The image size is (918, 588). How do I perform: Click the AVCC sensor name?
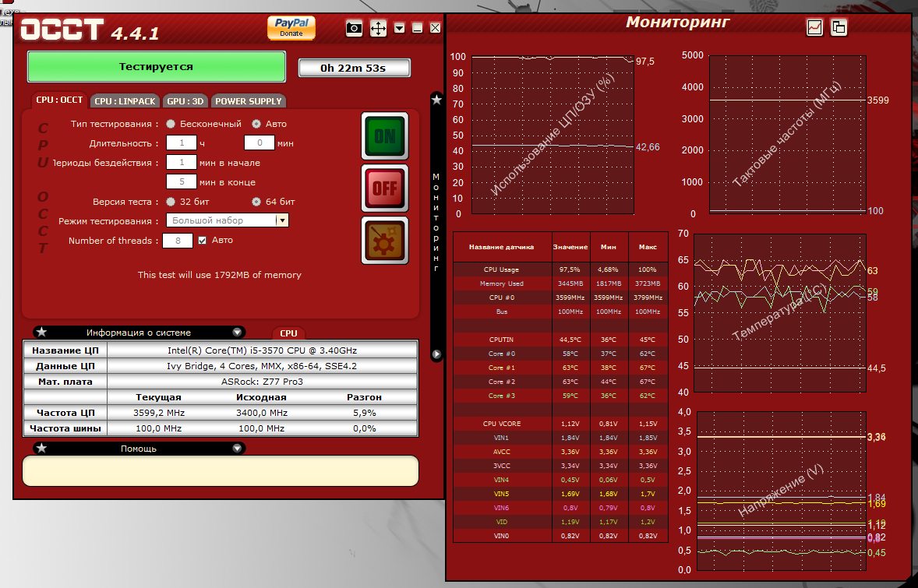[502, 452]
